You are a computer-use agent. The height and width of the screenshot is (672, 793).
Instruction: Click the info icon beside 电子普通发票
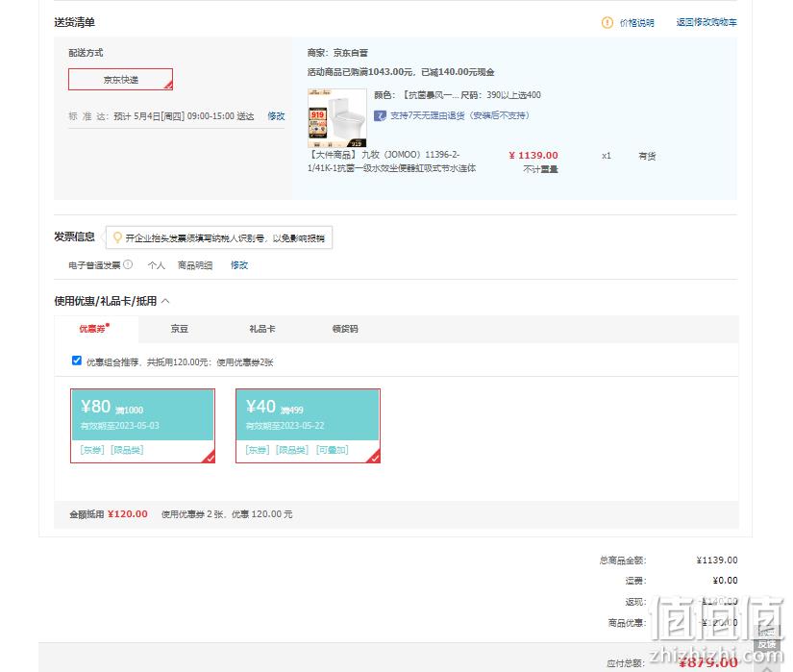(128, 264)
